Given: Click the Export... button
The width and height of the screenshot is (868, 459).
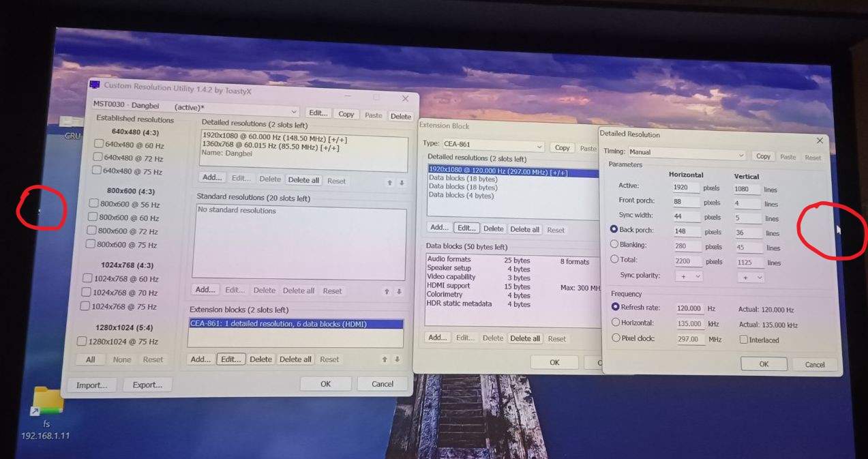Looking at the screenshot, I should pos(147,385).
